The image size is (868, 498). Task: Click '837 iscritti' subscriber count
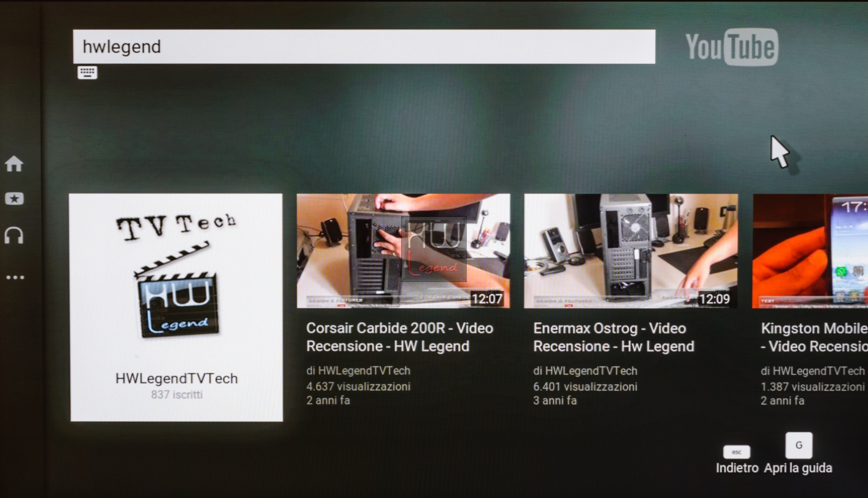(177, 395)
